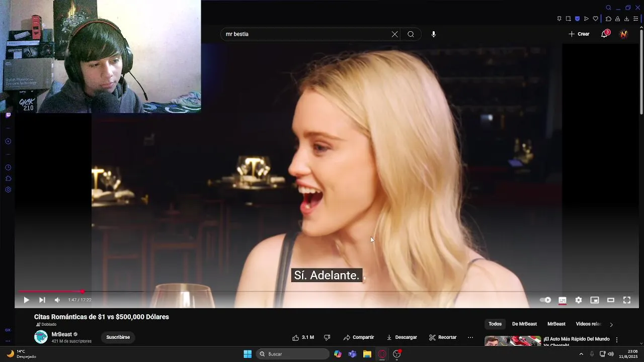Open YouTube notifications bell

pos(605,34)
